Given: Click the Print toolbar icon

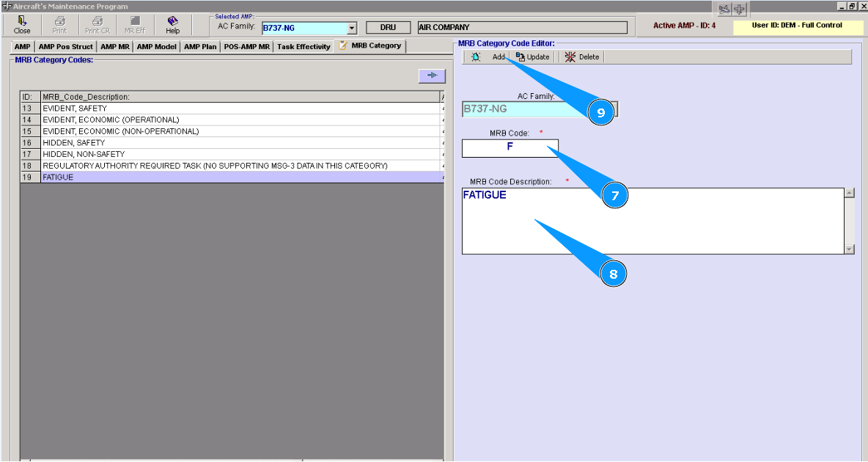Looking at the screenshot, I should [60, 25].
